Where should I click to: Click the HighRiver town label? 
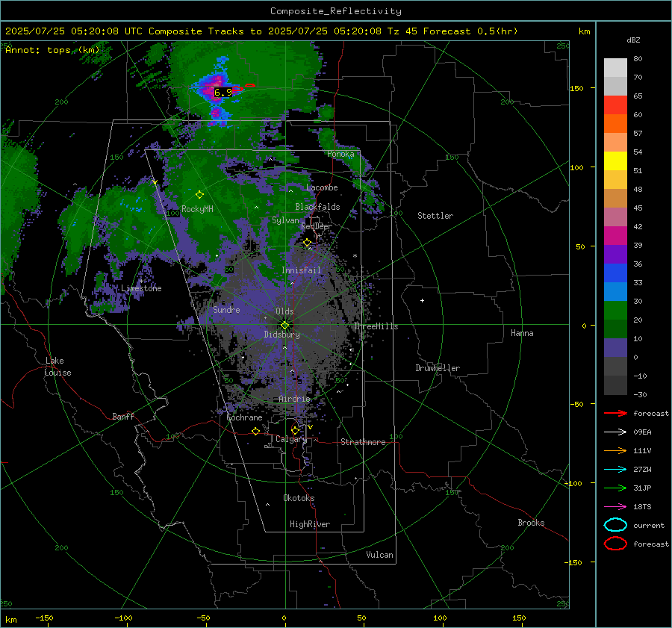click(310, 524)
